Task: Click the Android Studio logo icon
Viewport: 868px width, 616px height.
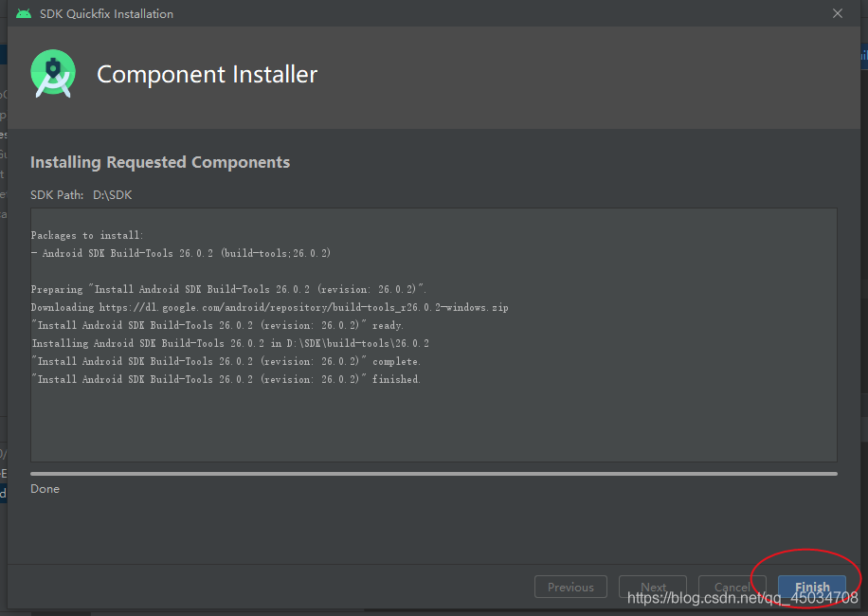Action: [53, 74]
